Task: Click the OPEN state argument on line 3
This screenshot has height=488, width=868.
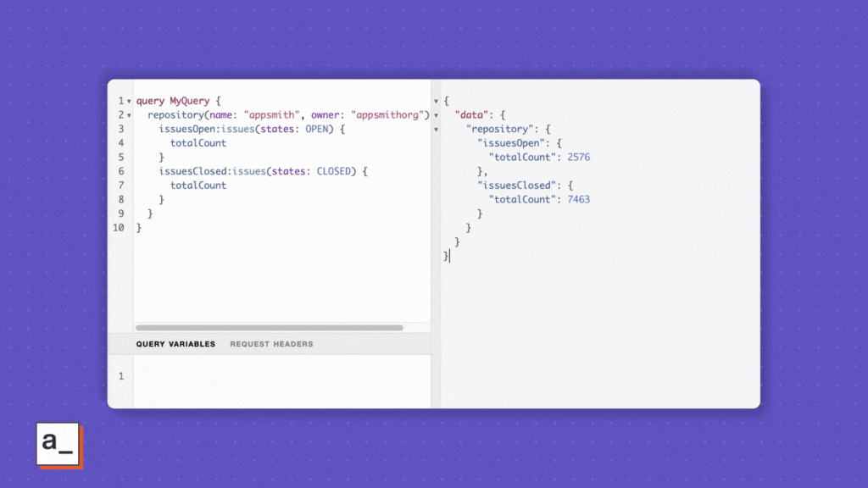Action: click(319, 129)
